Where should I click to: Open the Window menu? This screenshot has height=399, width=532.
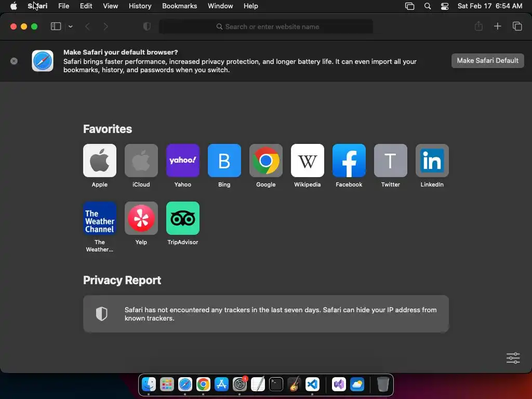point(220,6)
